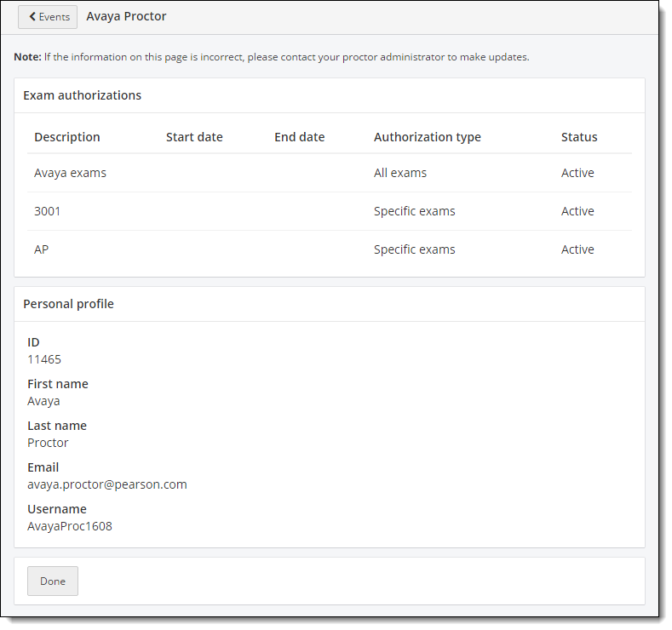
Task: Click the All exams authorization type cell
Action: click(400, 173)
